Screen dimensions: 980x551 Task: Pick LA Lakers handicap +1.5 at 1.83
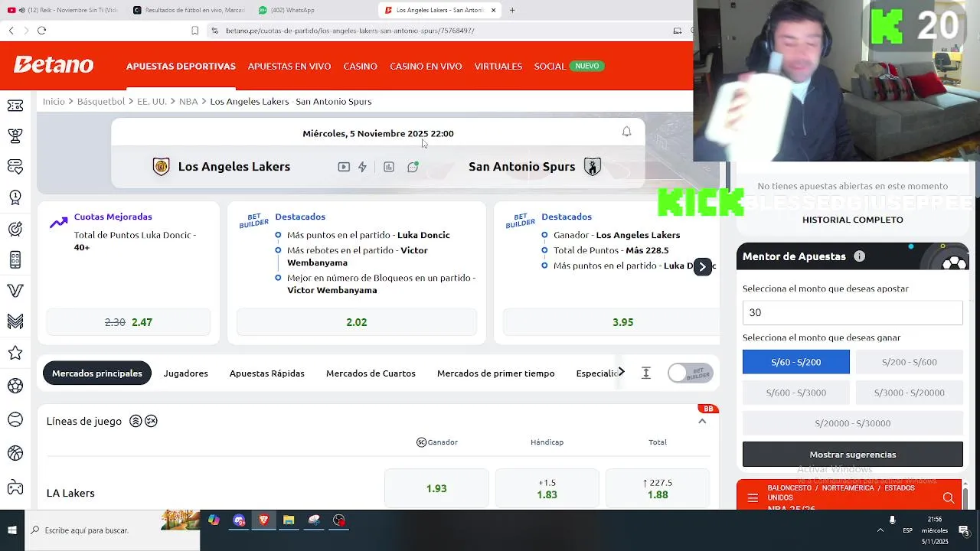coord(547,488)
